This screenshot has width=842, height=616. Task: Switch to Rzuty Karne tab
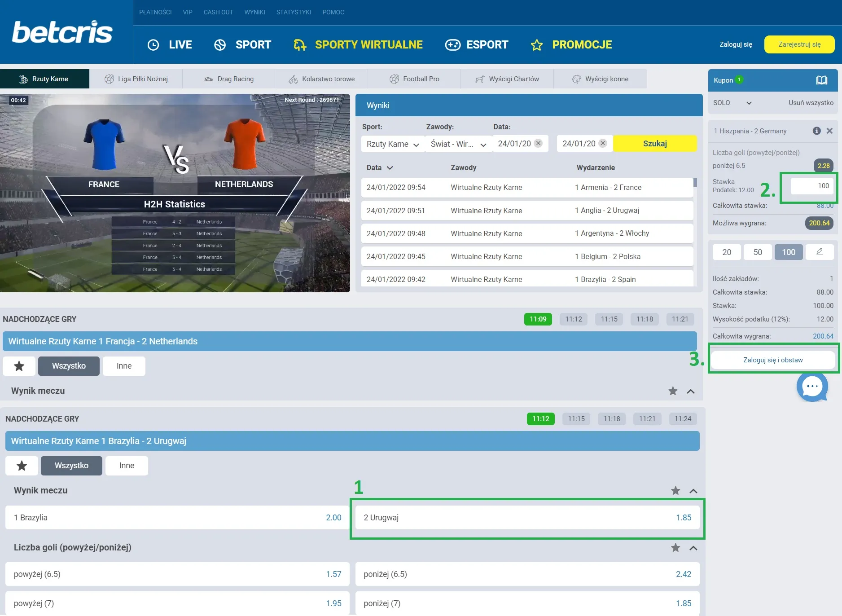(44, 79)
